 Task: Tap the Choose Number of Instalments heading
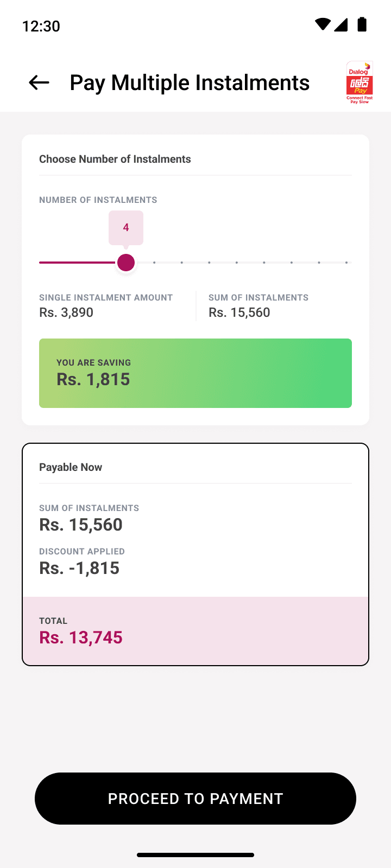pyautogui.click(x=115, y=159)
